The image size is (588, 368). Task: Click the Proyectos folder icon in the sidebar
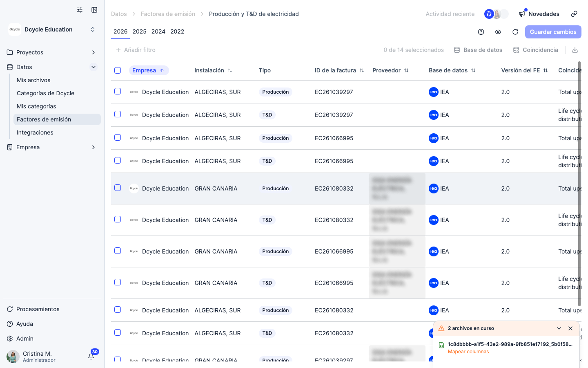click(10, 52)
